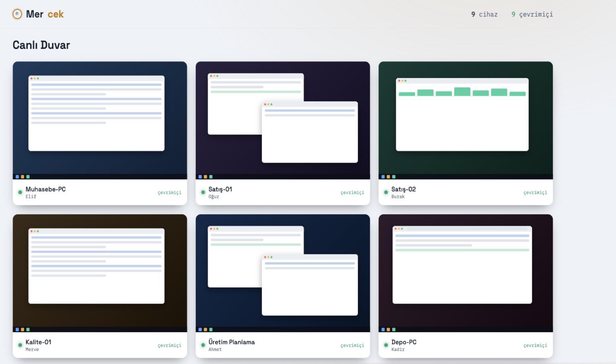Click the Mercek logo icon
The width and height of the screenshot is (616, 364).
tap(17, 14)
